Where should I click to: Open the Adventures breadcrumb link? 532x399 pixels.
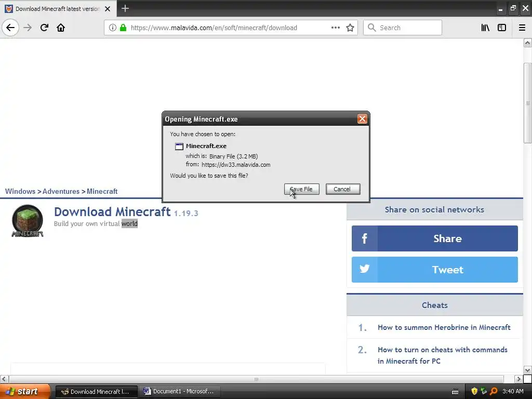click(x=61, y=191)
